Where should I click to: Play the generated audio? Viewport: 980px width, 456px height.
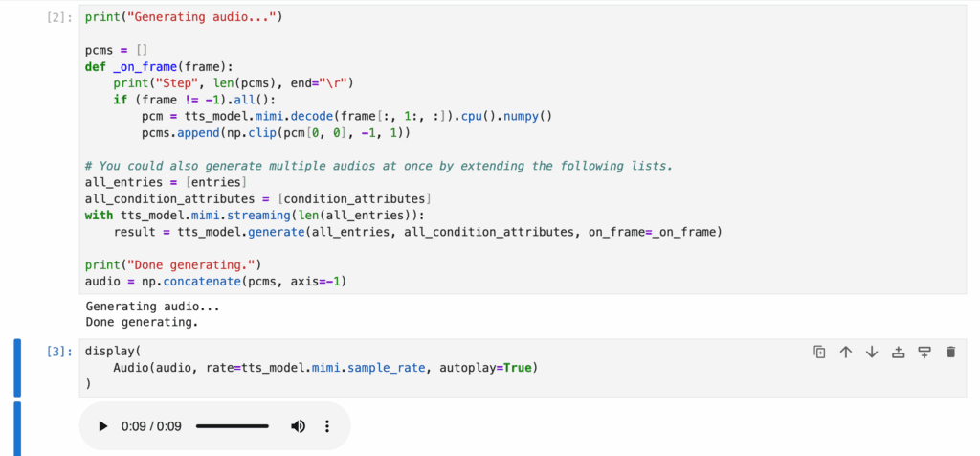pyautogui.click(x=102, y=426)
